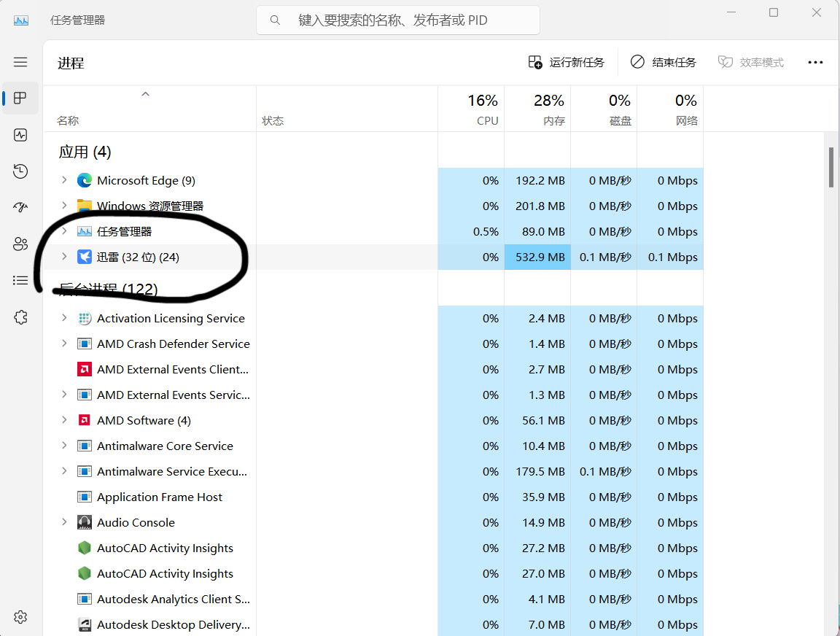Click the Microsoft Edge app icon
Viewport: 840px width, 636px height.
tap(84, 181)
